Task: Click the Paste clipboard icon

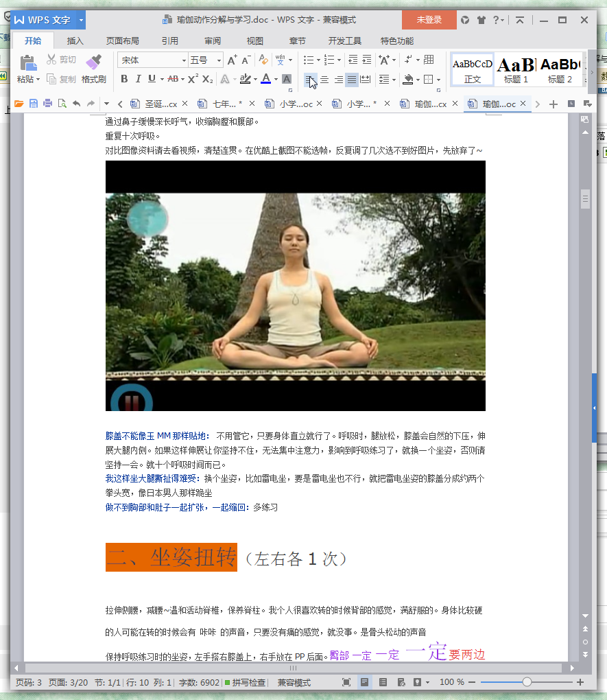Action: click(x=28, y=62)
